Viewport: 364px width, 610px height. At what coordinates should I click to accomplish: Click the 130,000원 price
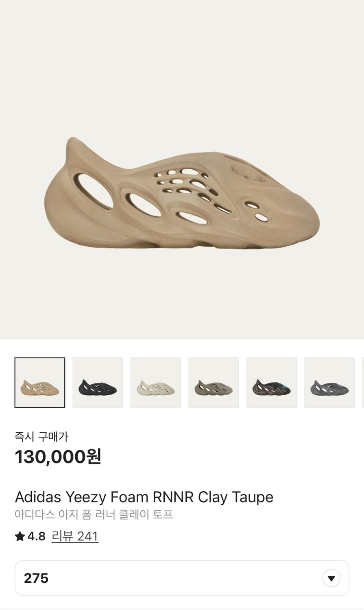pos(58,457)
